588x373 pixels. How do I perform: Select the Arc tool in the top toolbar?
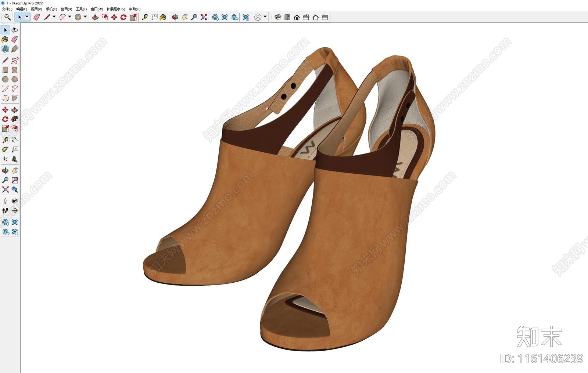coord(62,17)
